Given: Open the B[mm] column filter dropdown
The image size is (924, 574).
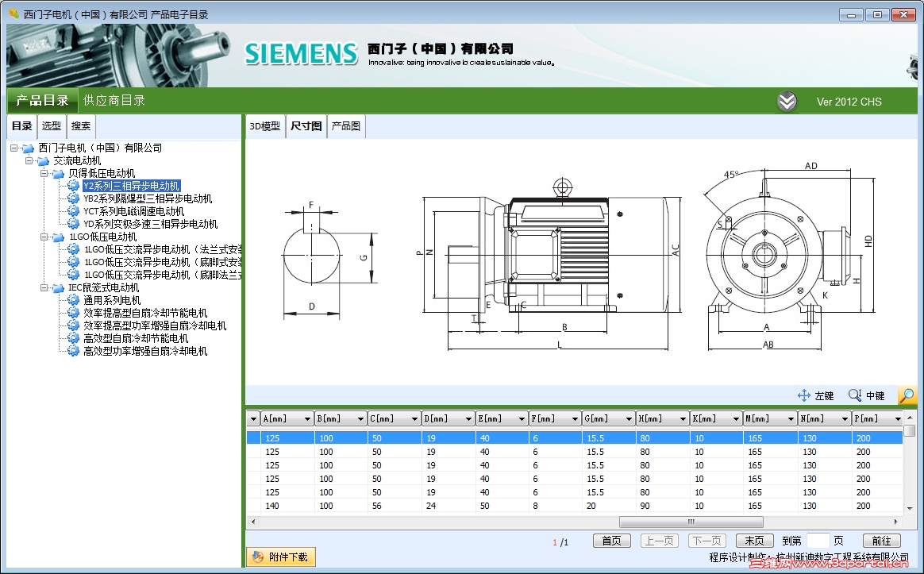Looking at the screenshot, I should [360, 418].
